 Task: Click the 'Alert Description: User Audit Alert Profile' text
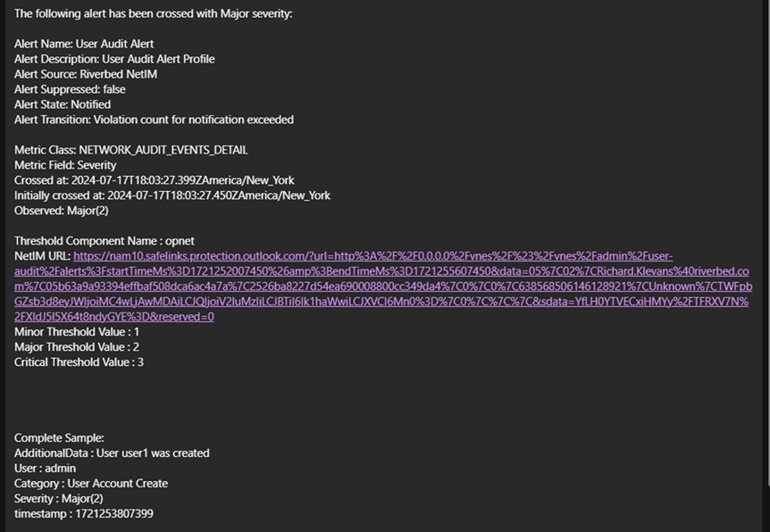click(x=114, y=59)
